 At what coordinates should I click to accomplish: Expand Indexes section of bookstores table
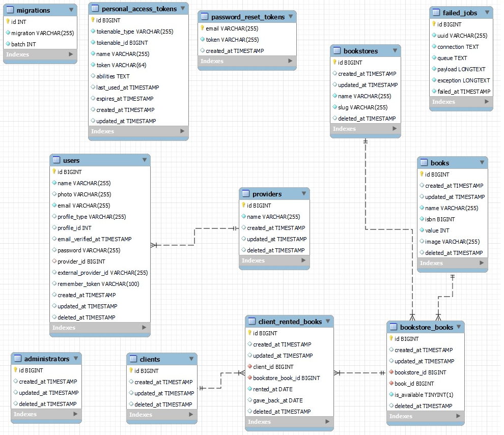point(395,129)
